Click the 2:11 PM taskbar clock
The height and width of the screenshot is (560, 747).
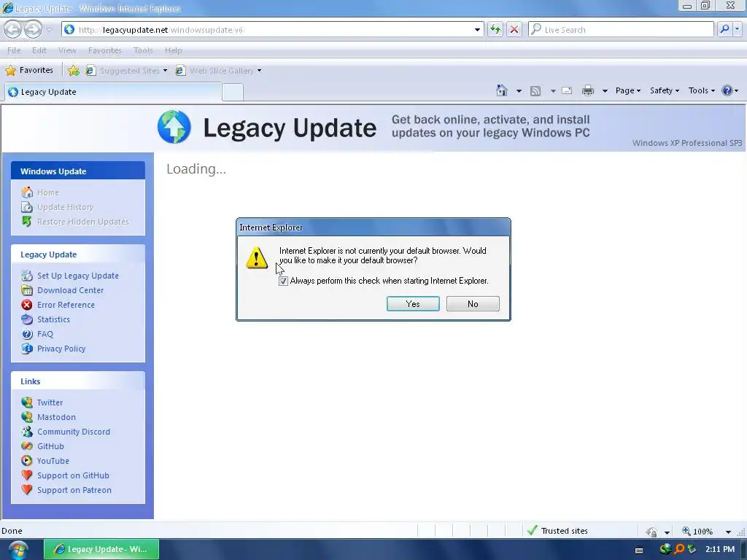point(720,549)
